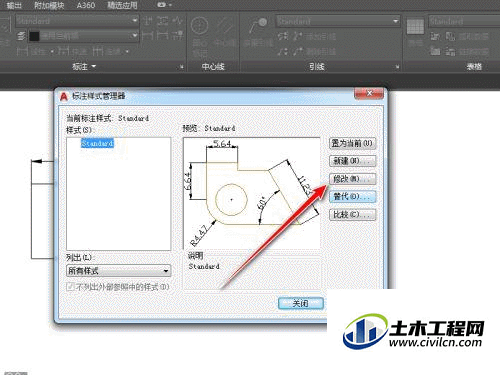Expand the dimension style Standard dropdown in ribbon

point(134,21)
